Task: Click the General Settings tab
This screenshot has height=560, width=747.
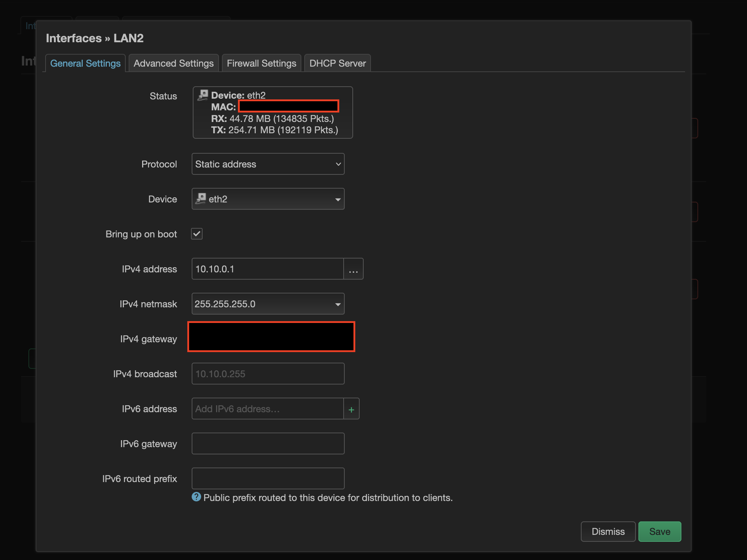Action: (84, 63)
